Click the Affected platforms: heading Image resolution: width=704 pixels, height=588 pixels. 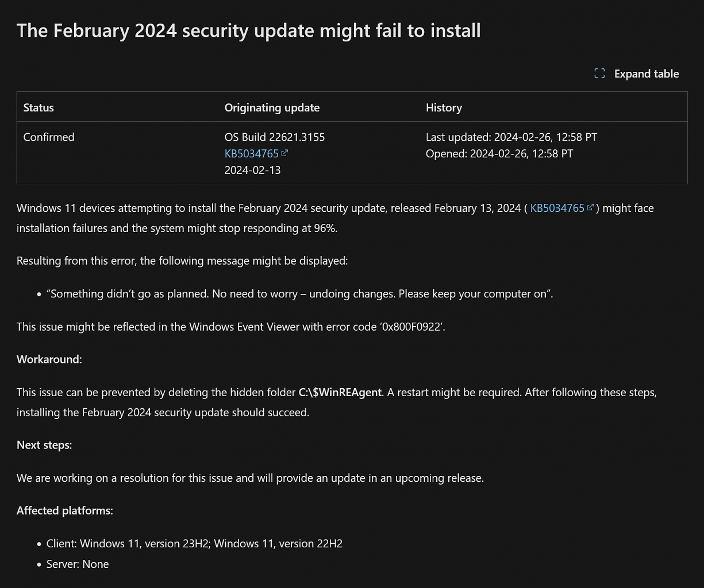click(x=65, y=510)
